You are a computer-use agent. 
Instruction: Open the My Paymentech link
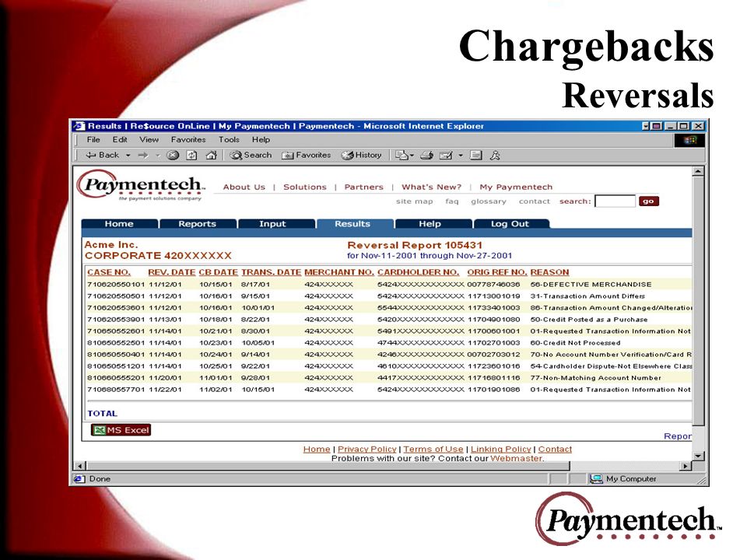pos(516,187)
